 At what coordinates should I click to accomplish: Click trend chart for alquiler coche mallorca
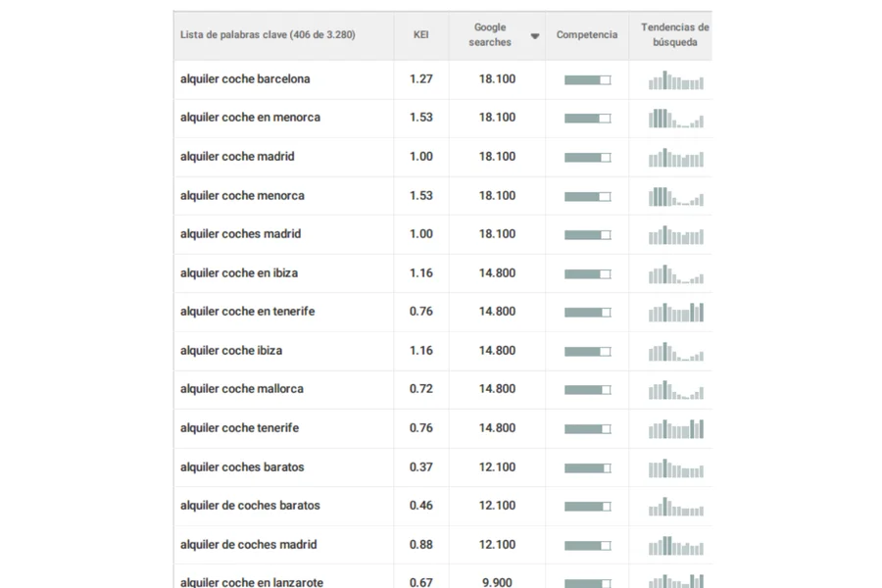pyautogui.click(x=675, y=390)
